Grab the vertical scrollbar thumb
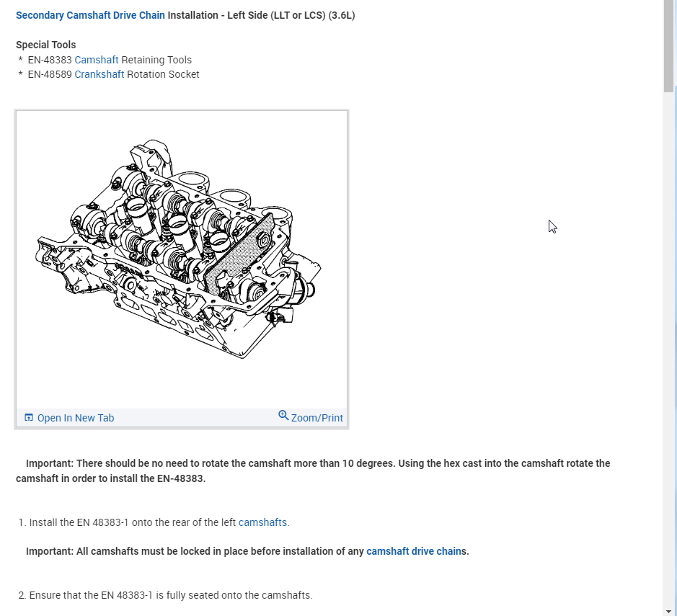677x616 pixels. click(x=668, y=45)
